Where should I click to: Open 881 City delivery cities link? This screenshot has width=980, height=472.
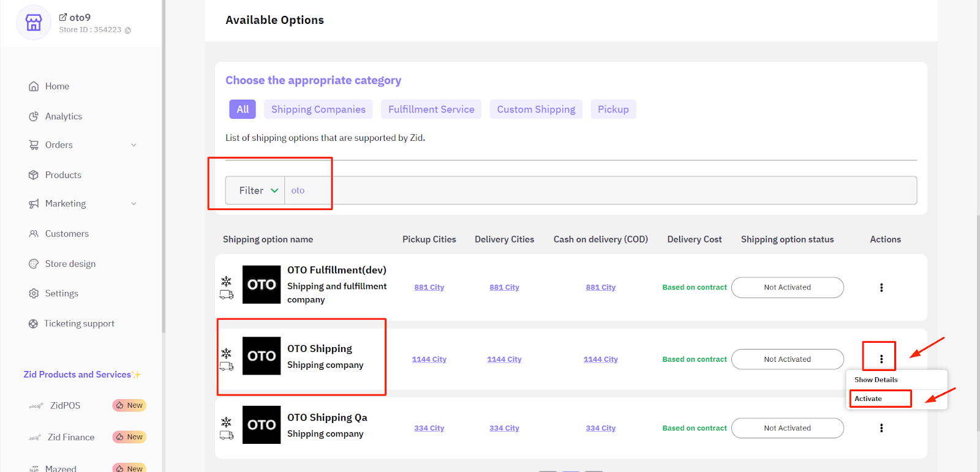click(x=504, y=287)
